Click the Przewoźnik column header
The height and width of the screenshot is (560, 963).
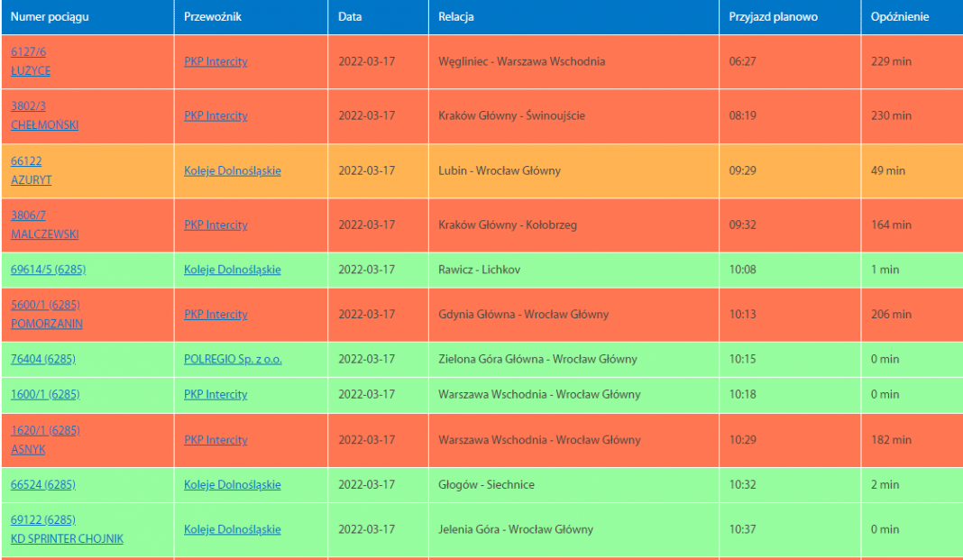coord(213,17)
